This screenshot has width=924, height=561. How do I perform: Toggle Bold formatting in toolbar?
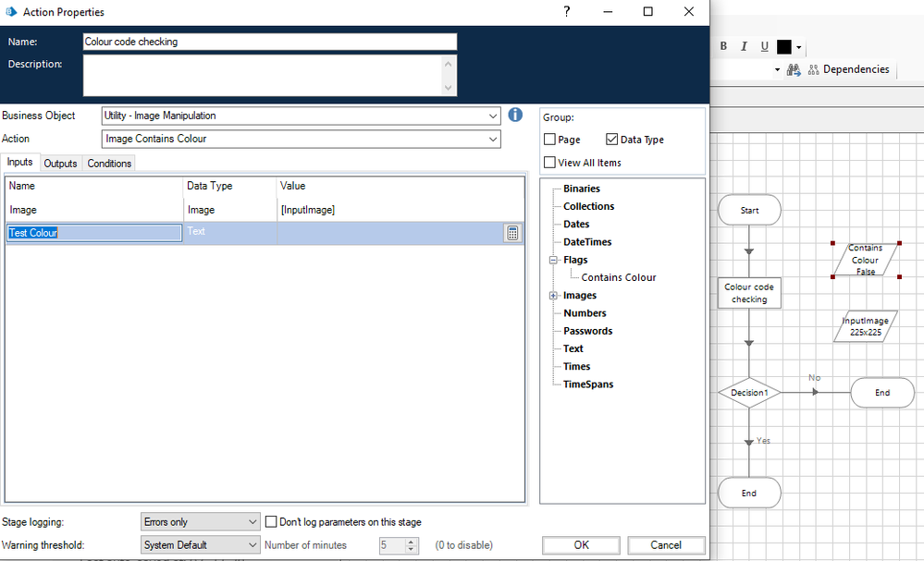click(x=723, y=46)
